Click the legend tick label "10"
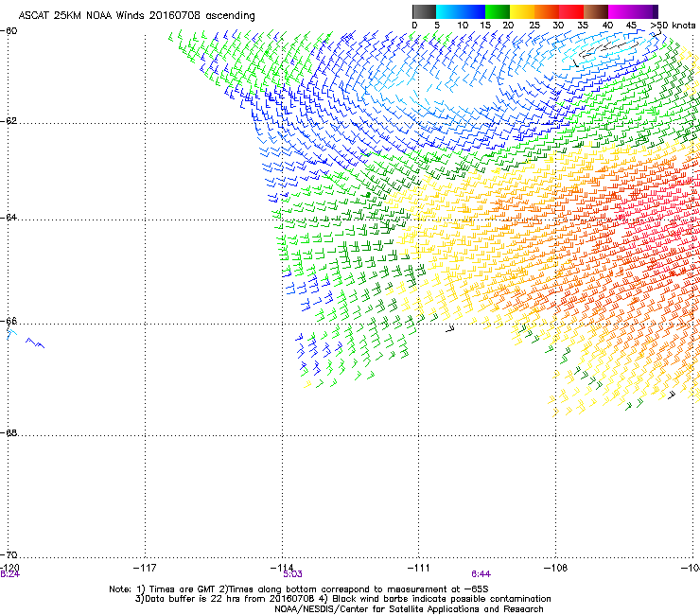Viewport: 700px width, 615px height. 463,26
